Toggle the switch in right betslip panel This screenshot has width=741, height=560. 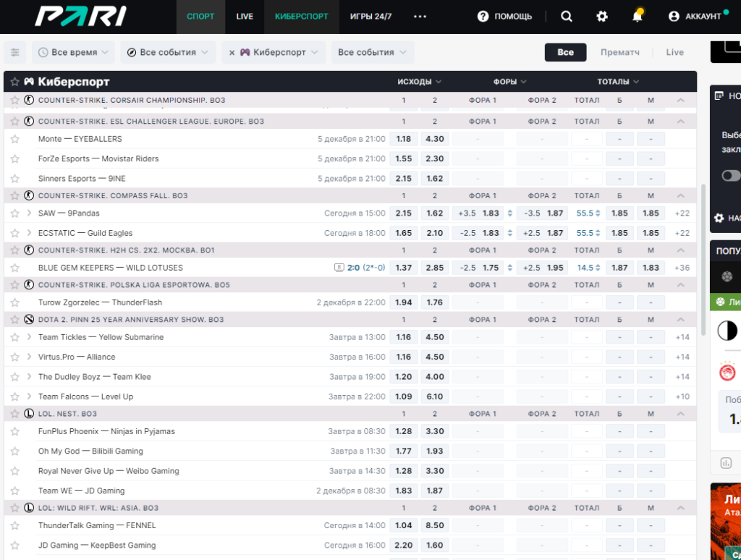click(731, 176)
